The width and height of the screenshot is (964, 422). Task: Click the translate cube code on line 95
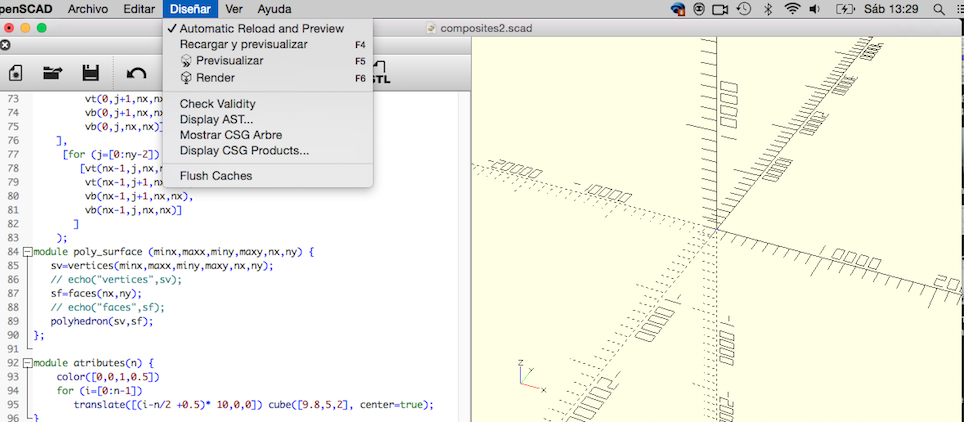[254, 405]
